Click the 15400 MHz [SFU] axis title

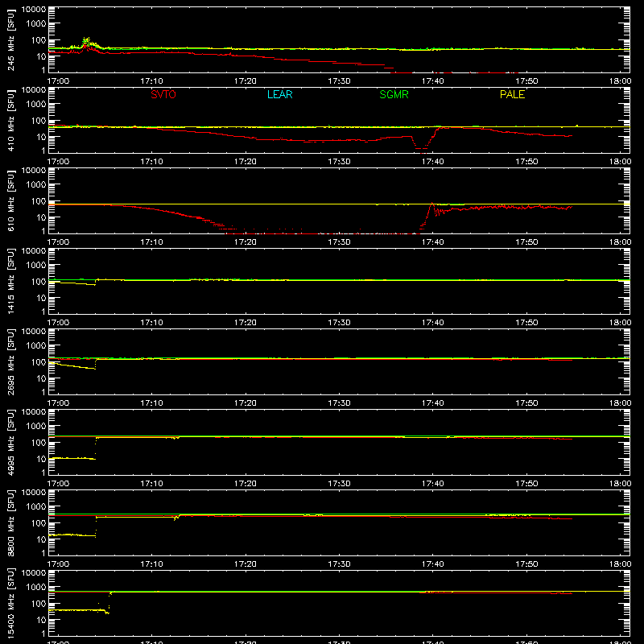click(10, 603)
